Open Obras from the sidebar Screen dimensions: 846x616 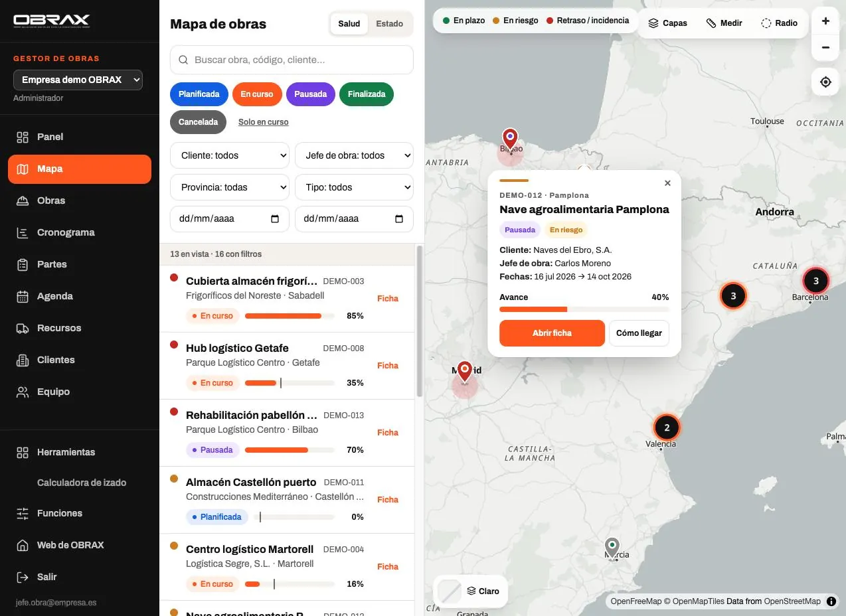pyautogui.click(x=80, y=200)
